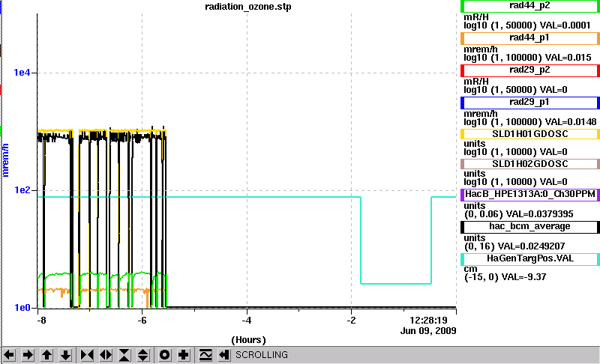Select the rad29_p2 curve legend entry

coord(530,70)
